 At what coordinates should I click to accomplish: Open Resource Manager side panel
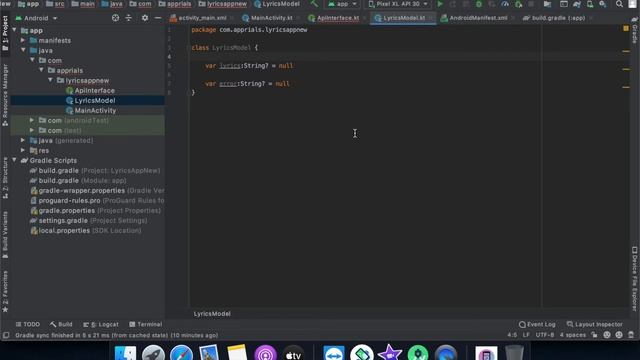[5, 95]
